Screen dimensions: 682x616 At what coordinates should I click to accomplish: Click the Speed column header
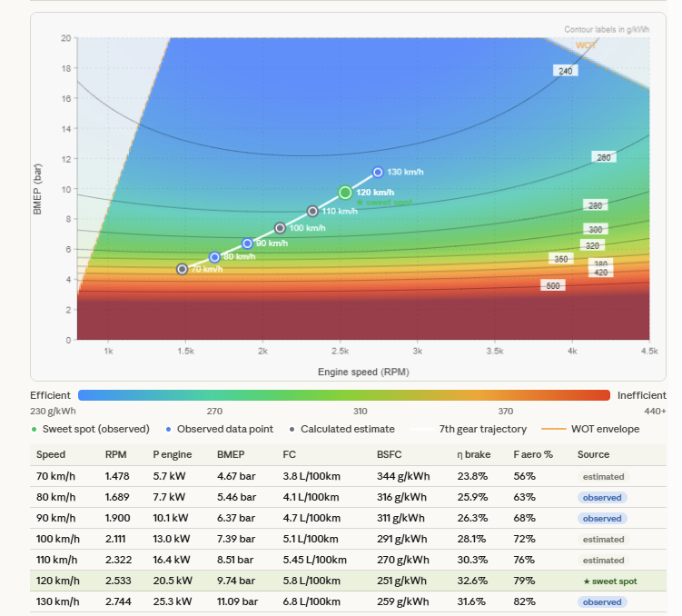point(50,454)
